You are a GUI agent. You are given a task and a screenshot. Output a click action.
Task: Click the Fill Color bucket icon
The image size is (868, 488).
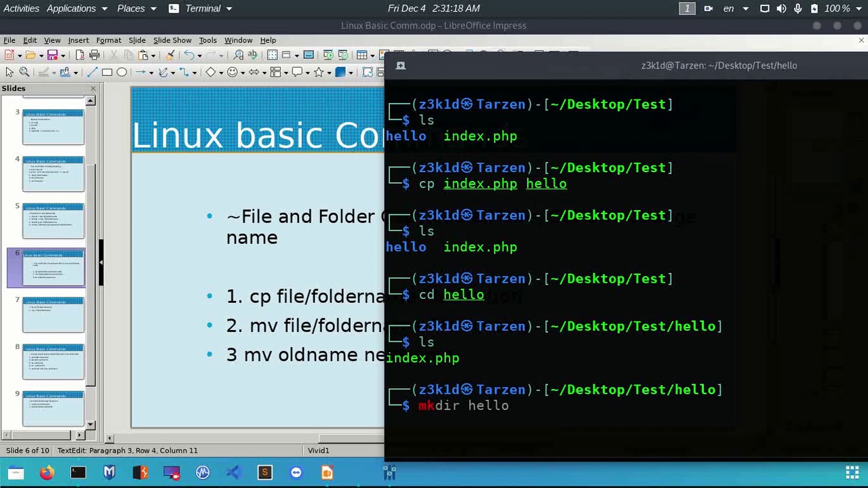click(65, 72)
